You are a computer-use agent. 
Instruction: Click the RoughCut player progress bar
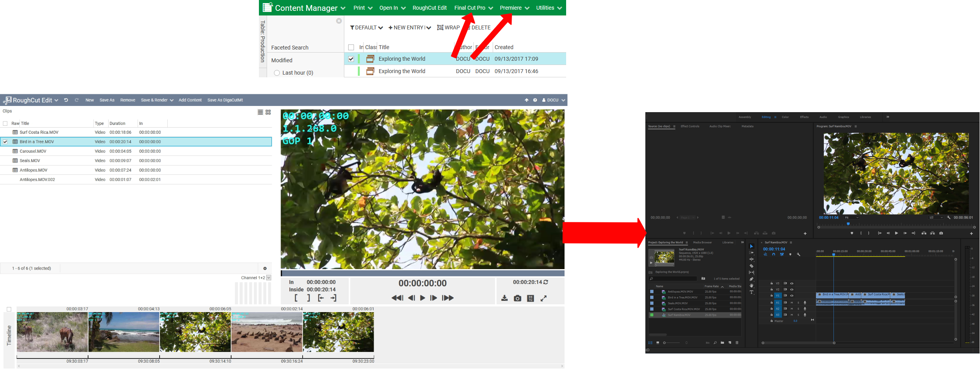422,273
